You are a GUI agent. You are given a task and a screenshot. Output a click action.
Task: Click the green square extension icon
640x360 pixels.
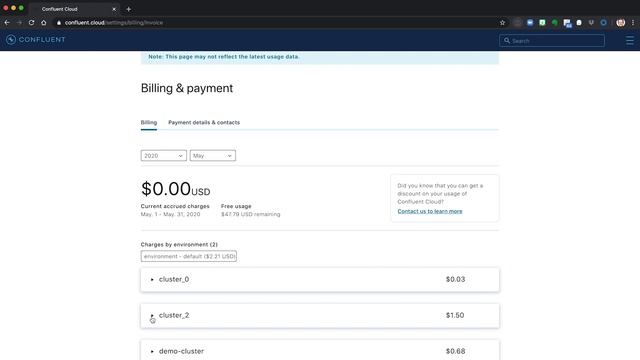[542, 23]
